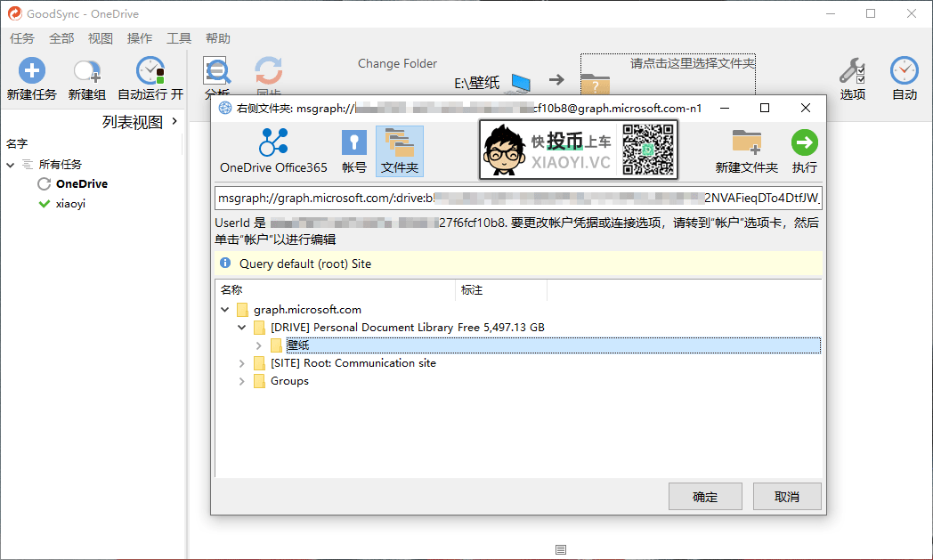
Task: Expand the [SITE] Root: Communication site node
Action: click(240, 362)
